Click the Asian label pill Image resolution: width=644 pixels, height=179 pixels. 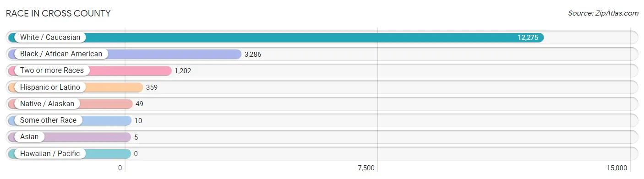[x=29, y=137]
